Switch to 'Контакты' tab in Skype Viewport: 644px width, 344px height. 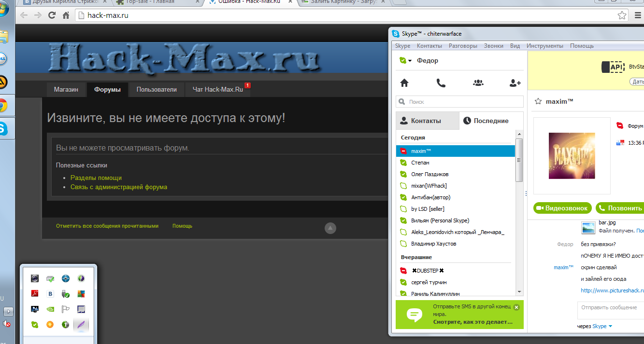pyautogui.click(x=427, y=121)
